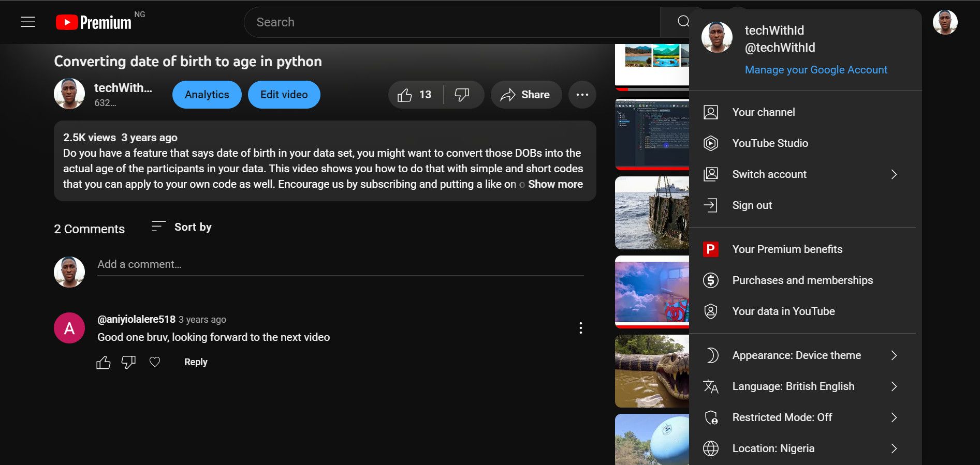Click the profile avatar at top right
The height and width of the screenshot is (465, 980).
pyautogui.click(x=945, y=22)
